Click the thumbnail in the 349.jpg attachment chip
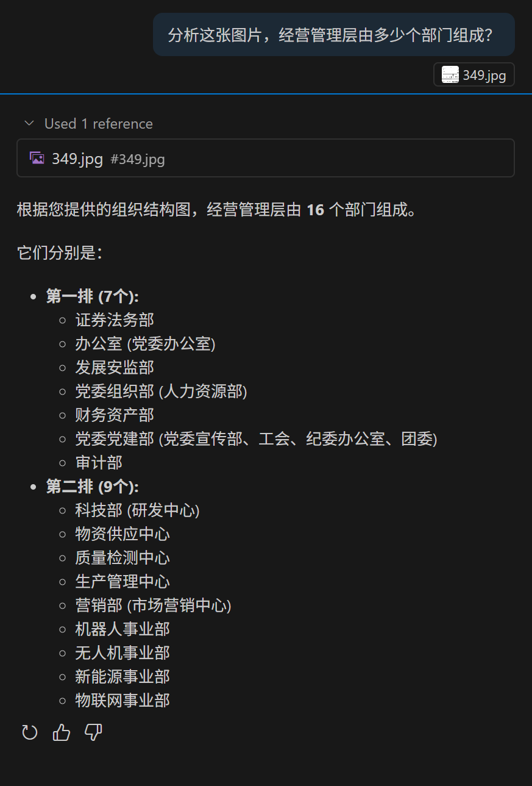Screen dimensions: 532x786 450,75
